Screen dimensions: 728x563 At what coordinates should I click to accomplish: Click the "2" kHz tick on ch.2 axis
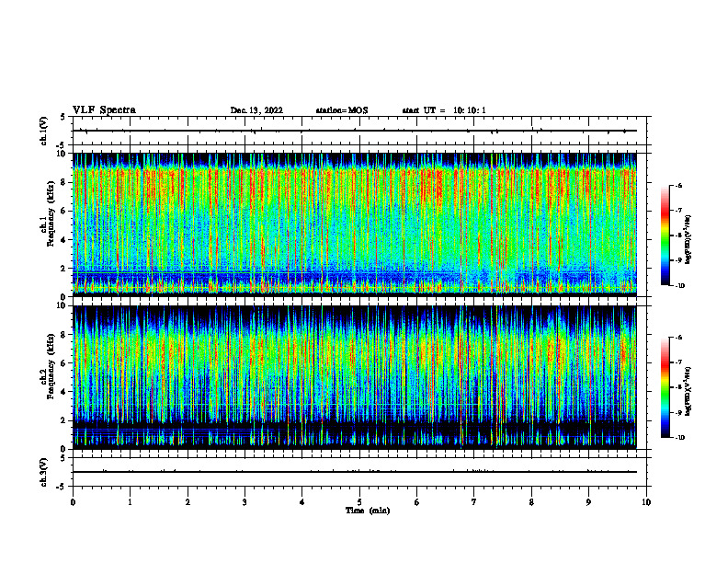[x=64, y=420]
